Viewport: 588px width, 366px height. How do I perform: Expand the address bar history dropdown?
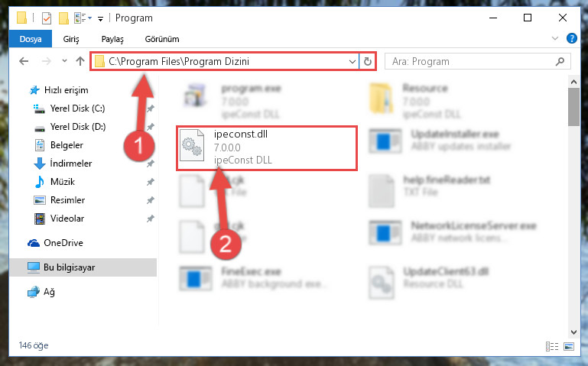click(352, 61)
